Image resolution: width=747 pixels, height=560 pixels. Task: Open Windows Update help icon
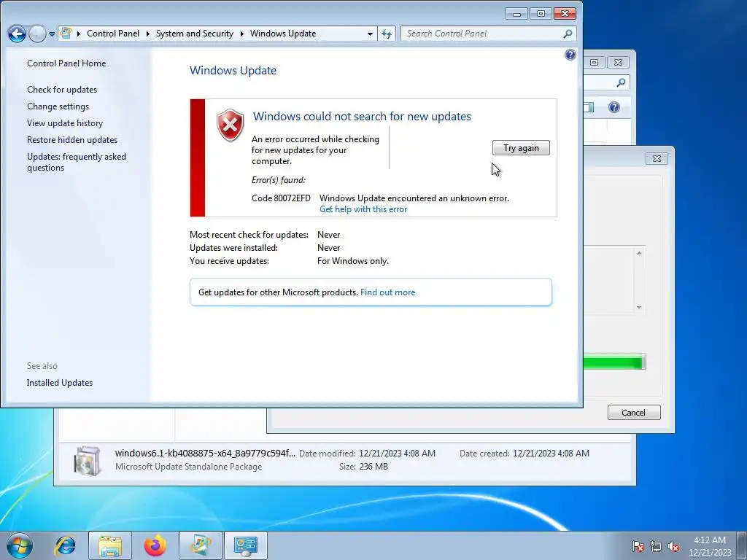click(x=570, y=55)
